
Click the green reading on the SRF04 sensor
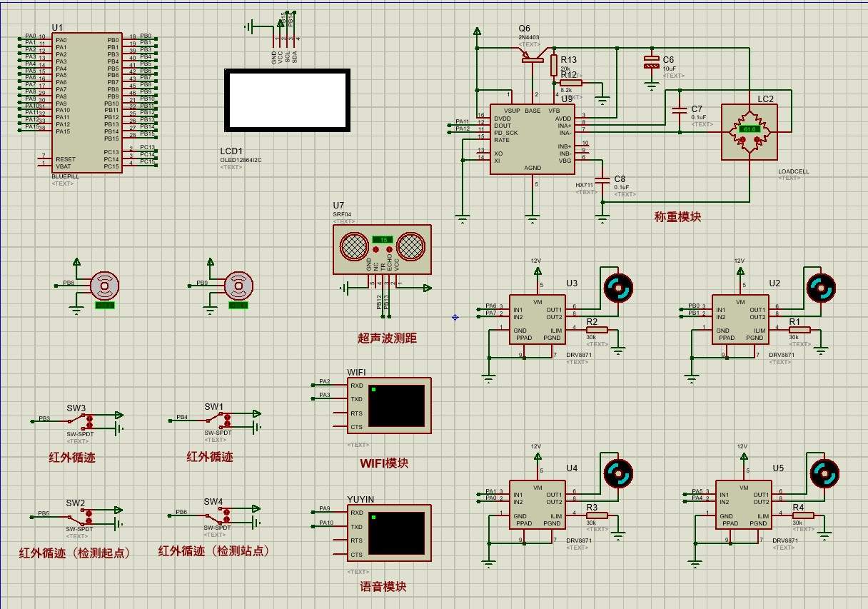coord(382,239)
